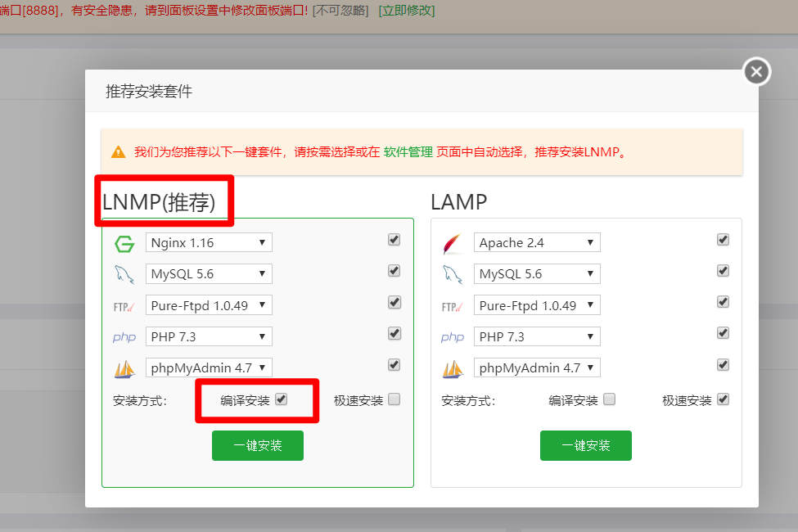
Task: Uncheck Pure-Ftpd checkbox in LAMP
Action: click(723, 302)
